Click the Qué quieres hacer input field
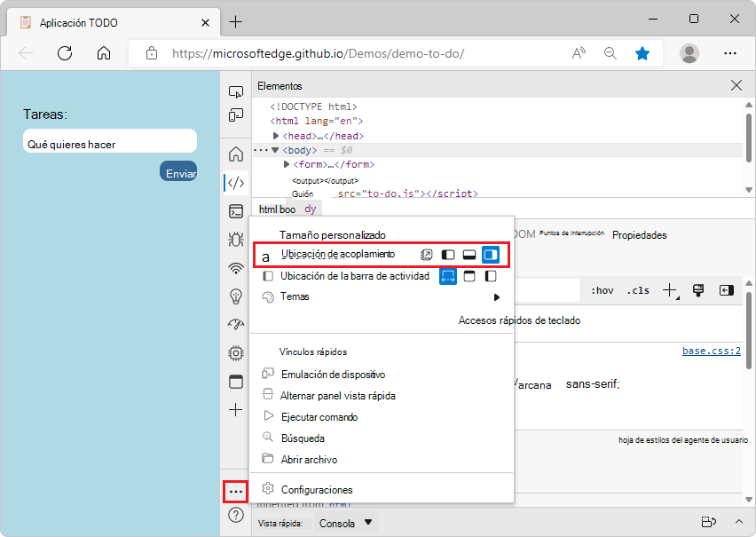 (x=110, y=141)
